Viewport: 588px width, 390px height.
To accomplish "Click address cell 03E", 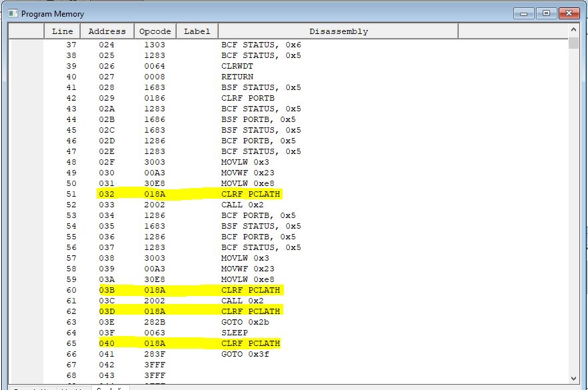I will pyautogui.click(x=107, y=322).
